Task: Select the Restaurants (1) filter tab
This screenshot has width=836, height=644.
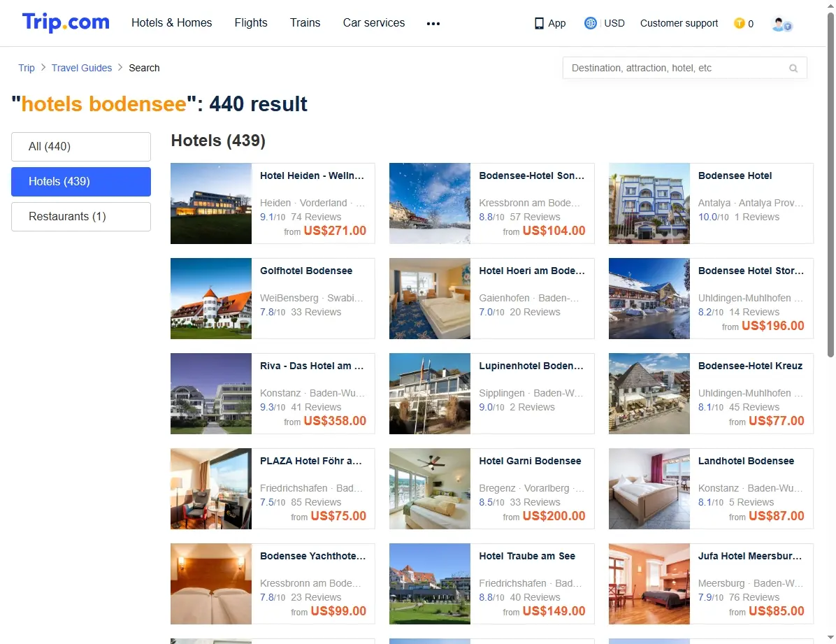Action: (81, 216)
